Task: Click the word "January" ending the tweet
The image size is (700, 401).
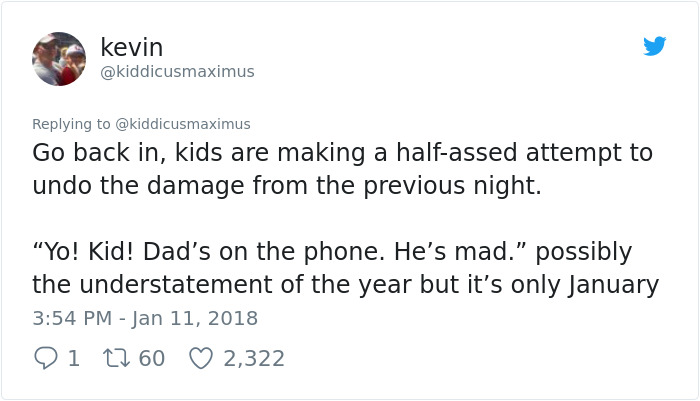Action: point(613,285)
